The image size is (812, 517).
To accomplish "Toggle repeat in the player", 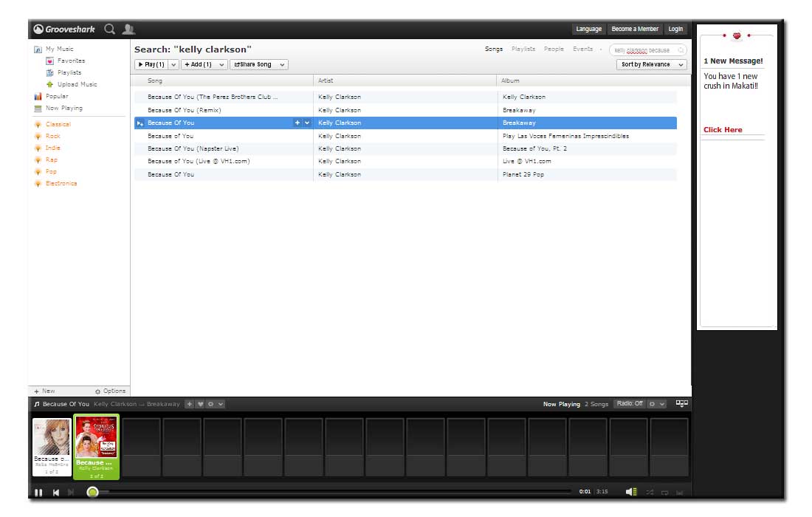I will pyautogui.click(x=665, y=492).
